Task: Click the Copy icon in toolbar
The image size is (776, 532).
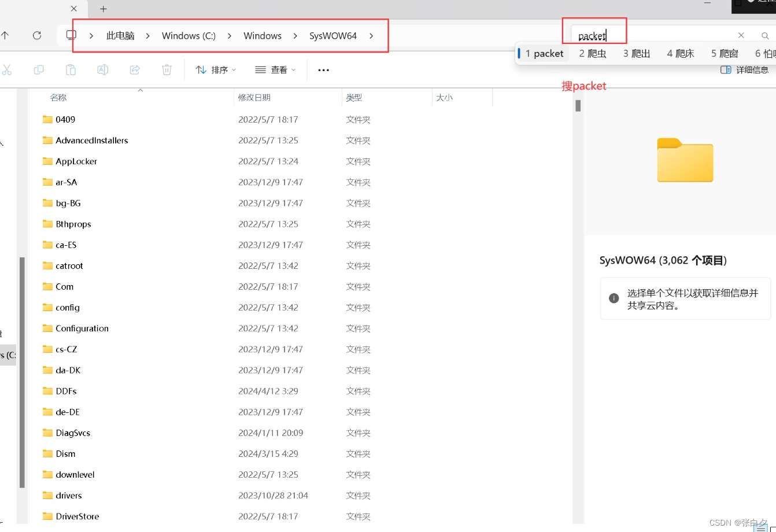Action: [39, 70]
